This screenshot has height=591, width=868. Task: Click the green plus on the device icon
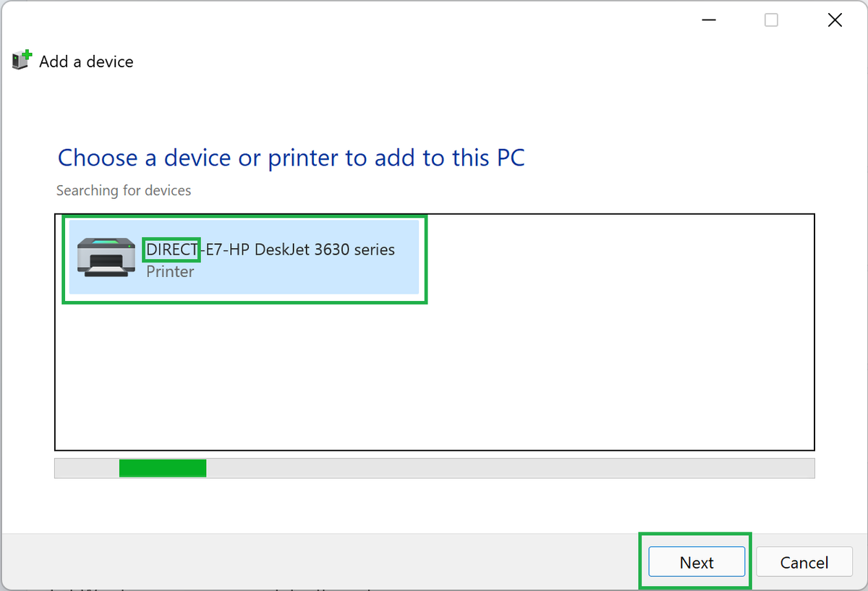(27, 53)
